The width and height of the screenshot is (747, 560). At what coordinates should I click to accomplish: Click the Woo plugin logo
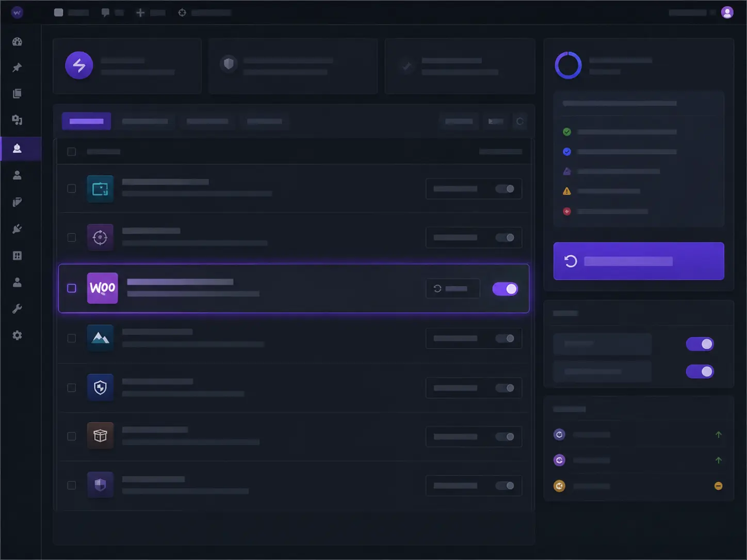coord(102,288)
